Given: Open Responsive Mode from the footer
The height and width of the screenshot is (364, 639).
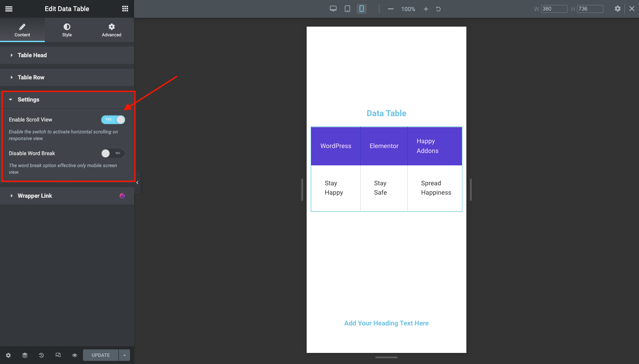Looking at the screenshot, I should click(58, 355).
